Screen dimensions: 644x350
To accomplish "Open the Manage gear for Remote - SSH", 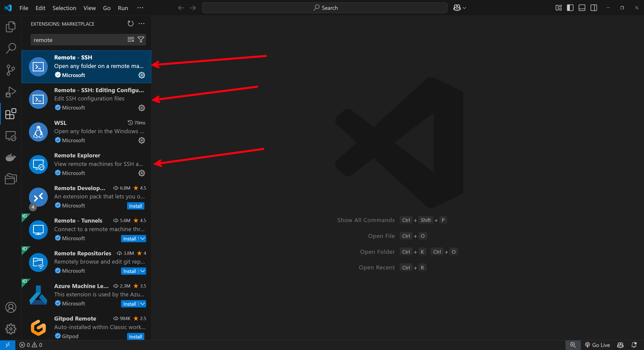I will pos(142,75).
